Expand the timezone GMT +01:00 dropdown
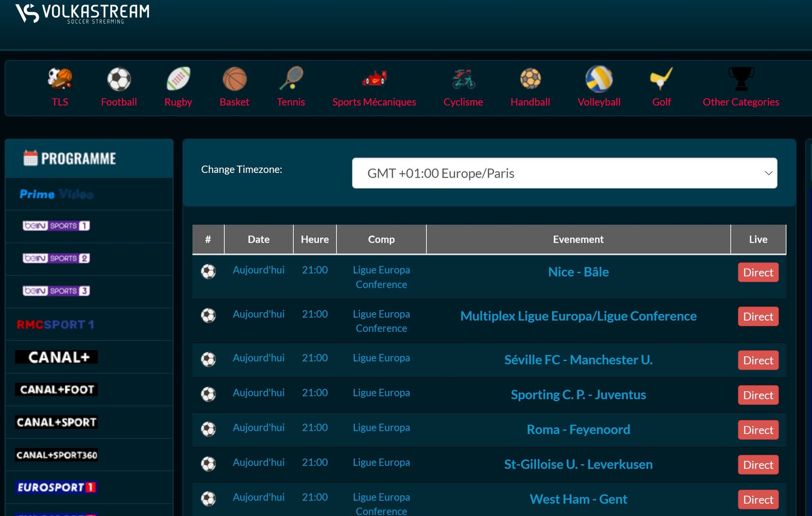Image resolution: width=812 pixels, height=516 pixels. point(565,173)
